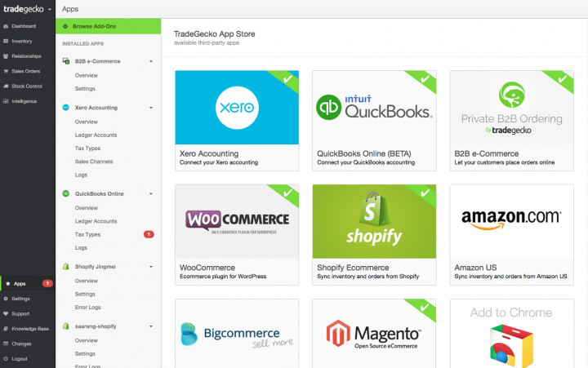This screenshot has width=588, height=368.
Task: Open Tax Types under Xero Accounting
Action: point(87,149)
